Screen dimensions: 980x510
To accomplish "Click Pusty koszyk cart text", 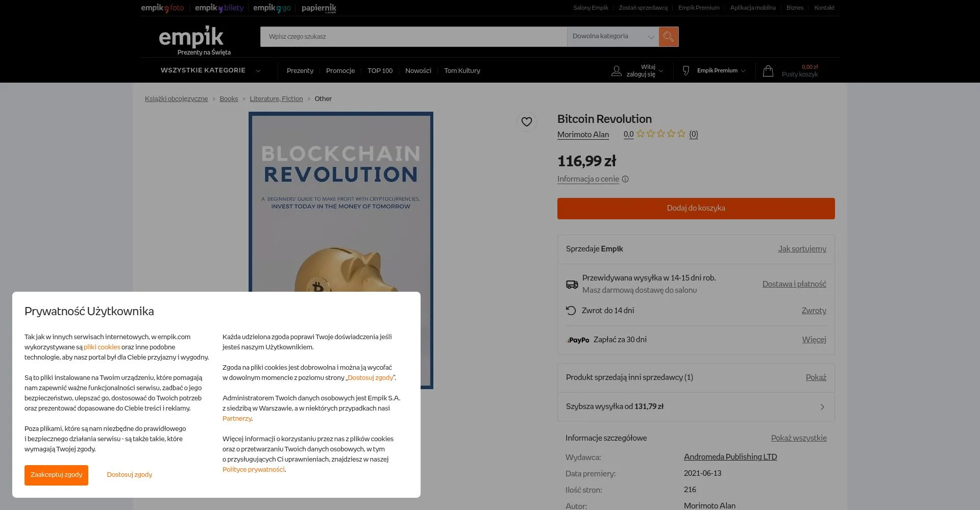I will 800,74.
